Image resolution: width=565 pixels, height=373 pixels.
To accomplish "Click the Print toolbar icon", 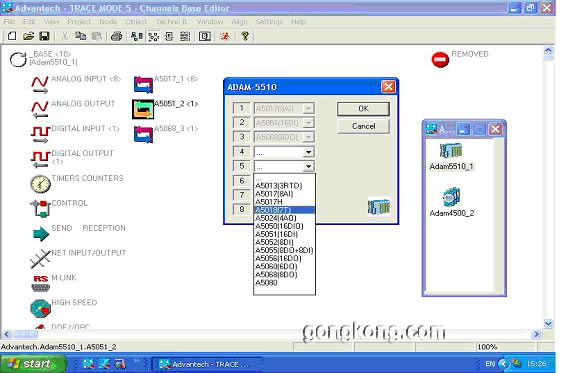I will 116,36.
